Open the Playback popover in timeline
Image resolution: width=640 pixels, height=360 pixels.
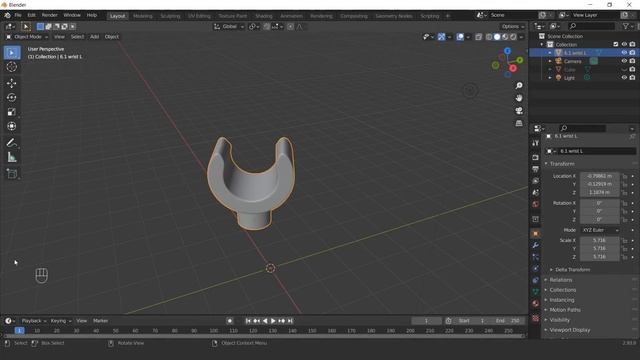coord(33,321)
